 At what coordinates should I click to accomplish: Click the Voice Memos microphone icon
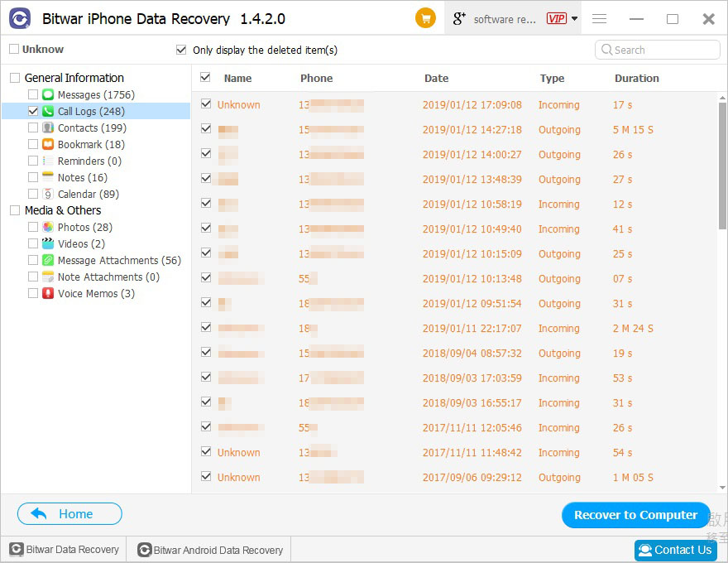point(48,294)
